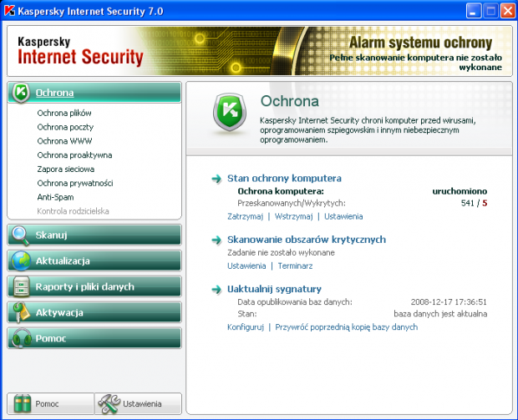
Task: Open the Ochrona section in sidebar
Action: click(94, 93)
